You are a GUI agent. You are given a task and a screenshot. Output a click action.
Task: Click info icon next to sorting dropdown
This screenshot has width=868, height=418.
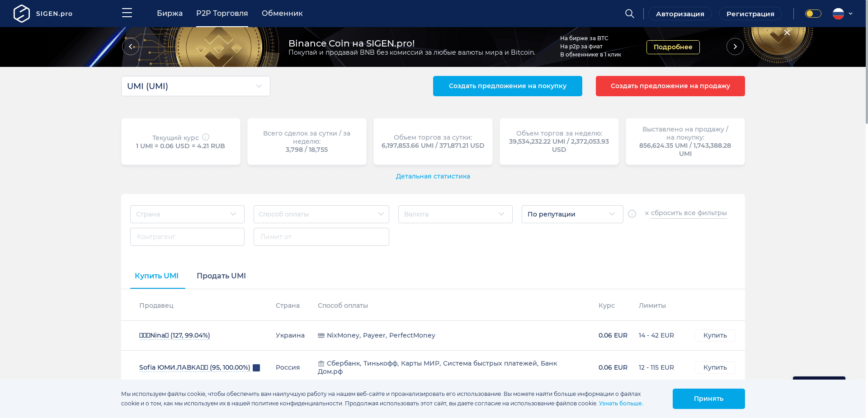coord(632,214)
